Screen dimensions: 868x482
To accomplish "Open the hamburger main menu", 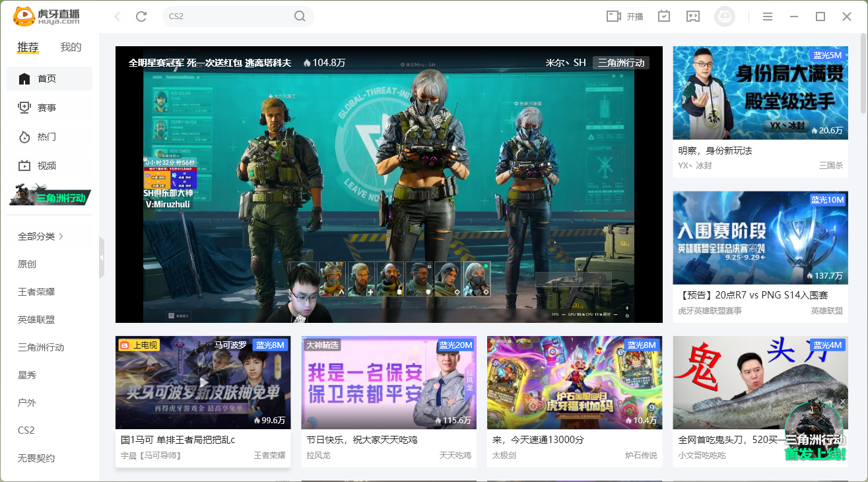I will [x=768, y=17].
